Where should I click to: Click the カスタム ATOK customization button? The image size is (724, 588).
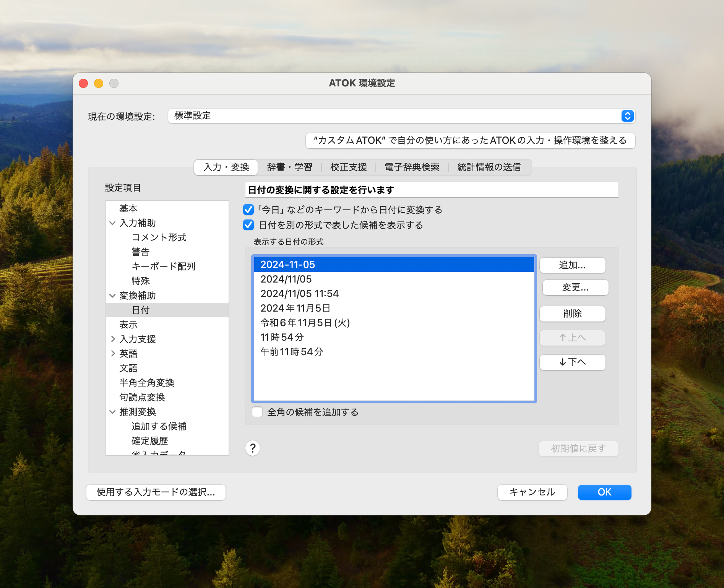(x=470, y=140)
